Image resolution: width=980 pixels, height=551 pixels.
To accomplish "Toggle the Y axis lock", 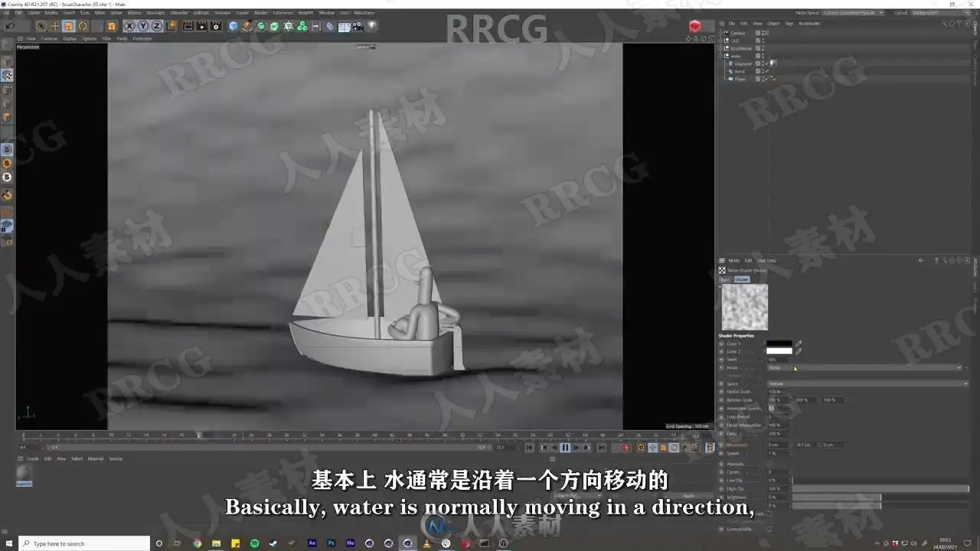I will coord(143,26).
